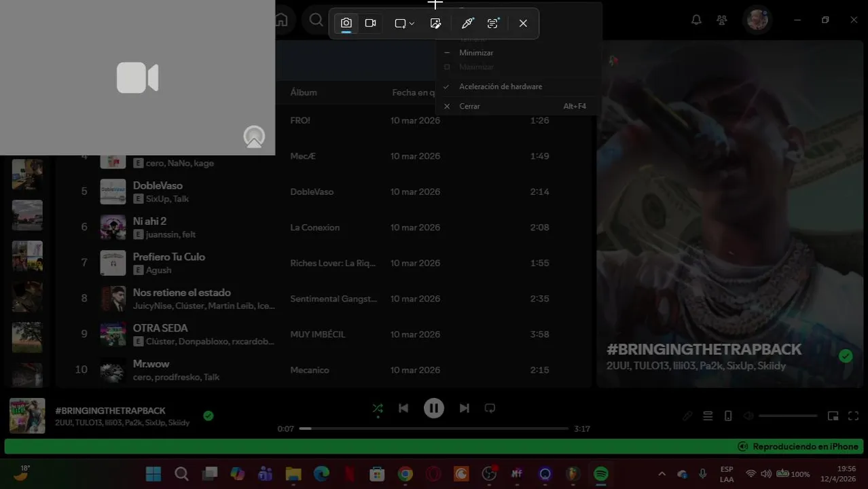
Task: Open the Windows Start menu
Action: click(153, 473)
